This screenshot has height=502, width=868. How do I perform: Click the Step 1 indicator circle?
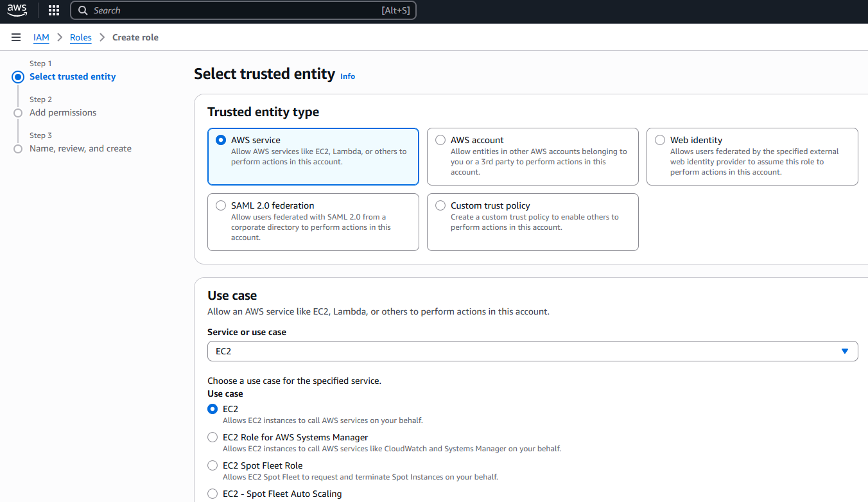[18, 77]
